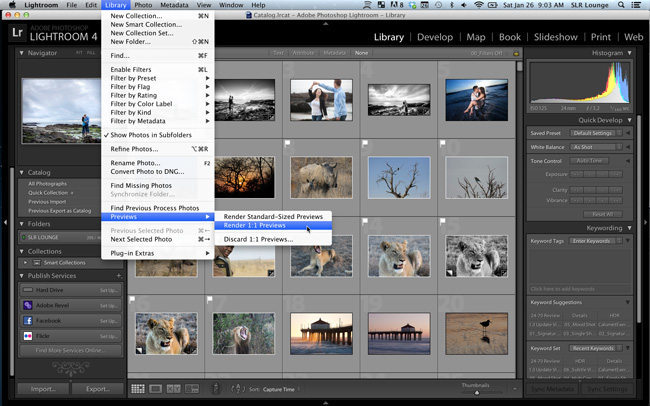Click the Facebook publish service icon

[x=28, y=321]
